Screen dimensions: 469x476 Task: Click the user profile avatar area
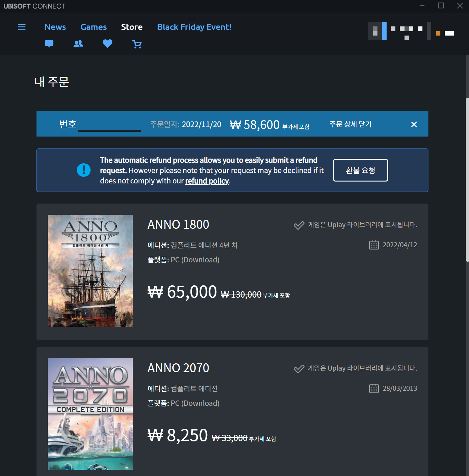pyautogui.click(x=377, y=31)
